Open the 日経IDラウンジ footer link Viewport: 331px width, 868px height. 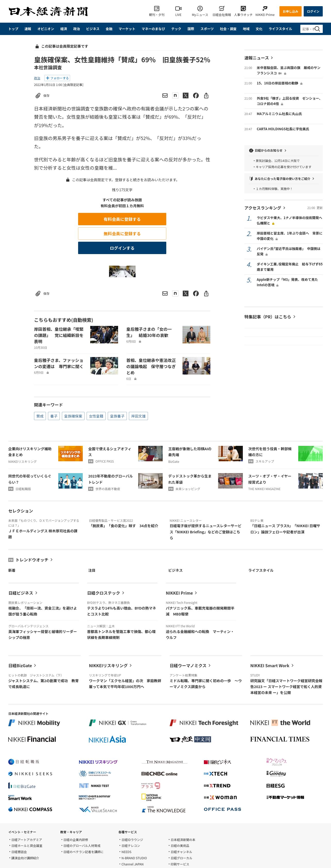[x=132, y=840]
